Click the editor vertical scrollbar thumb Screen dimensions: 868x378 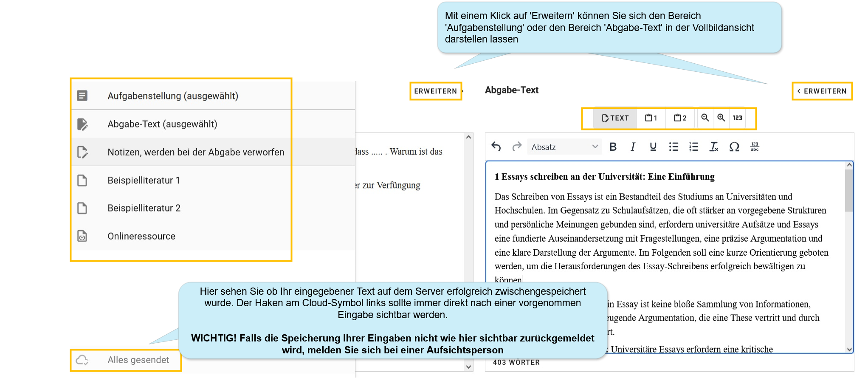click(849, 190)
